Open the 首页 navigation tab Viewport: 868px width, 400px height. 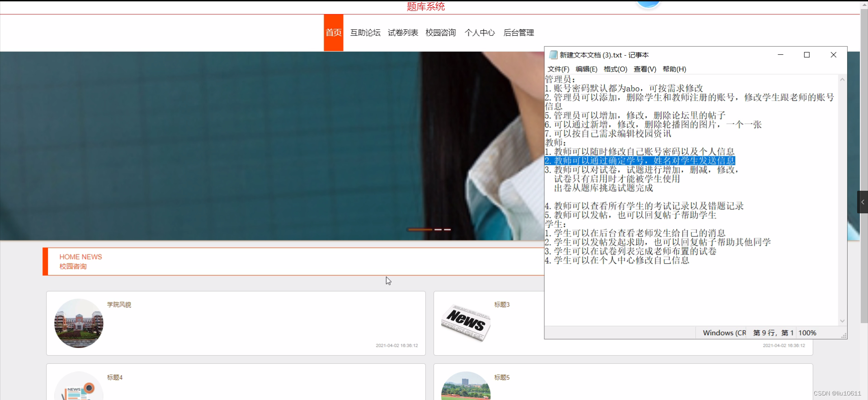coord(334,33)
